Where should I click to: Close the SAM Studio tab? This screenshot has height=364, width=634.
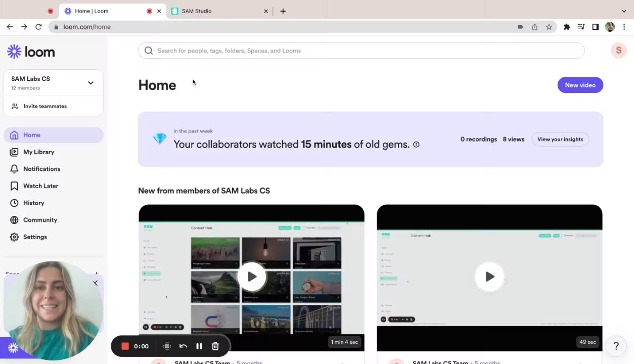click(266, 11)
